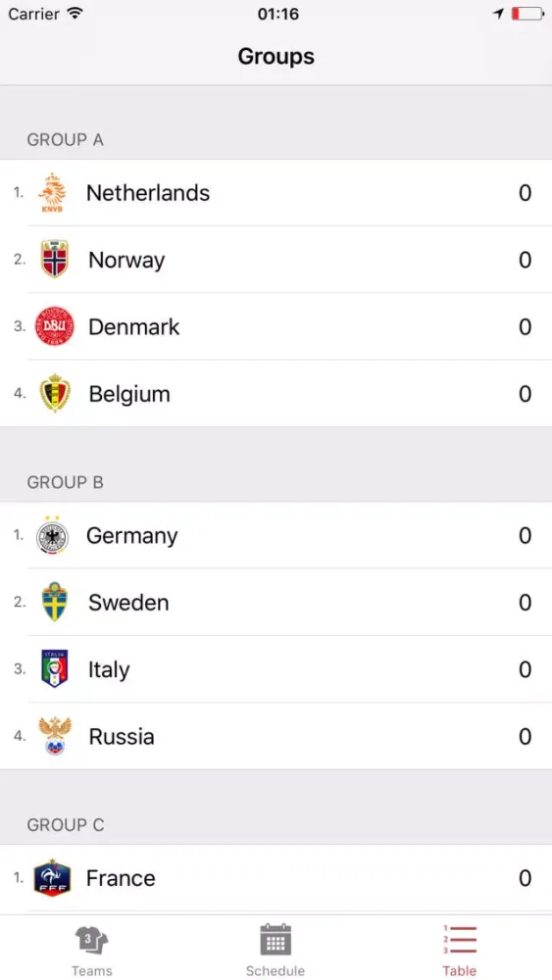Tap the Group C section header
Viewport: 552px width, 980px height.
click(66, 825)
